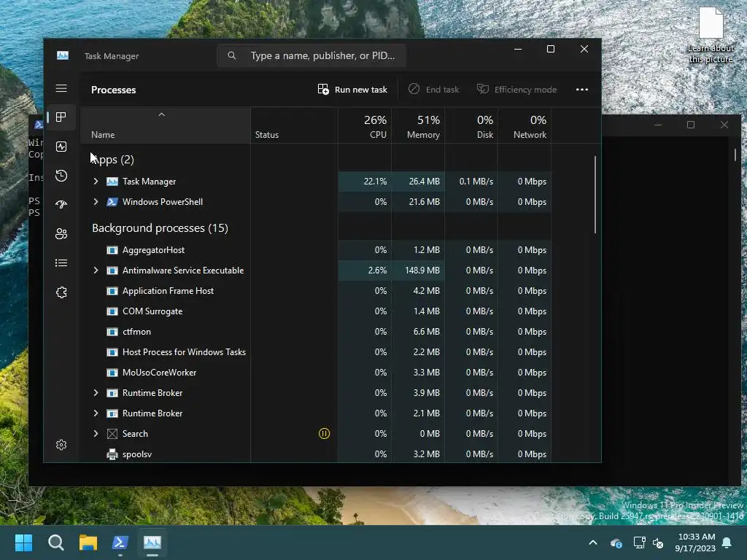The height and width of the screenshot is (560, 747).
Task: Open the clock and date flyout
Action: click(695, 542)
